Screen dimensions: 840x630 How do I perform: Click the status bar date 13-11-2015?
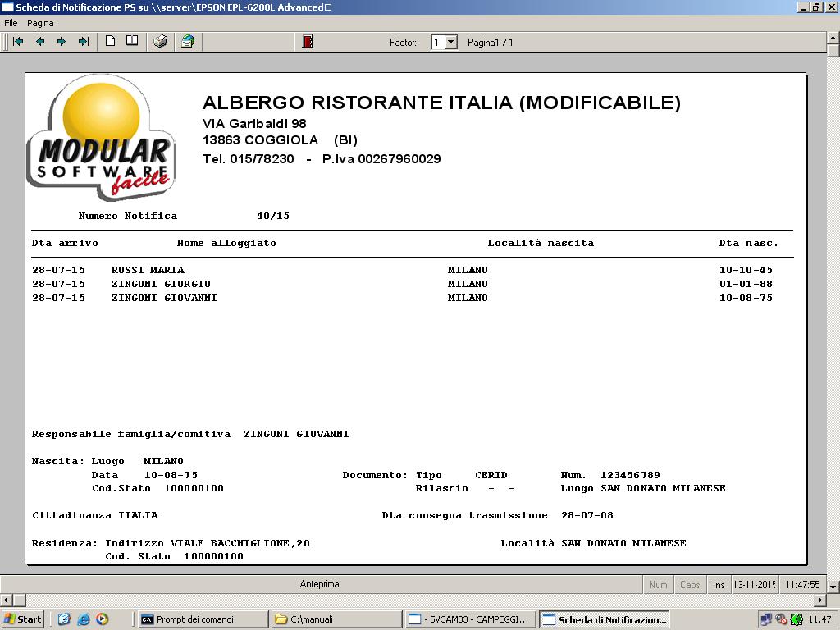tap(755, 584)
